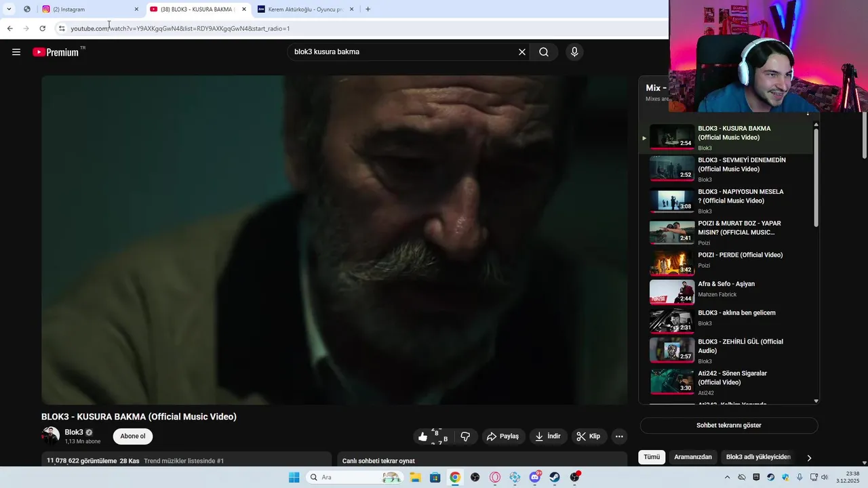Go back with the browser back arrow
This screenshot has height=488, width=868.
coord(9,28)
